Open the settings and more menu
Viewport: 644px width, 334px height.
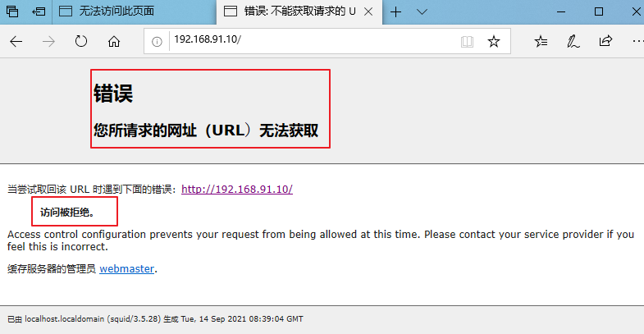[637, 41]
